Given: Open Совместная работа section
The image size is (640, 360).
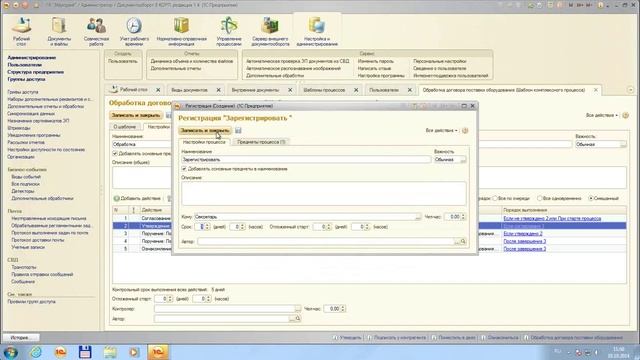Looking at the screenshot, I should tap(96, 31).
